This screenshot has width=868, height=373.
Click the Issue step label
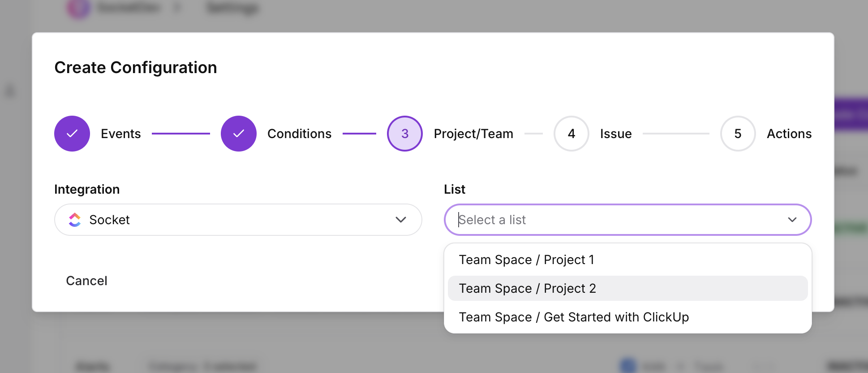616,134
